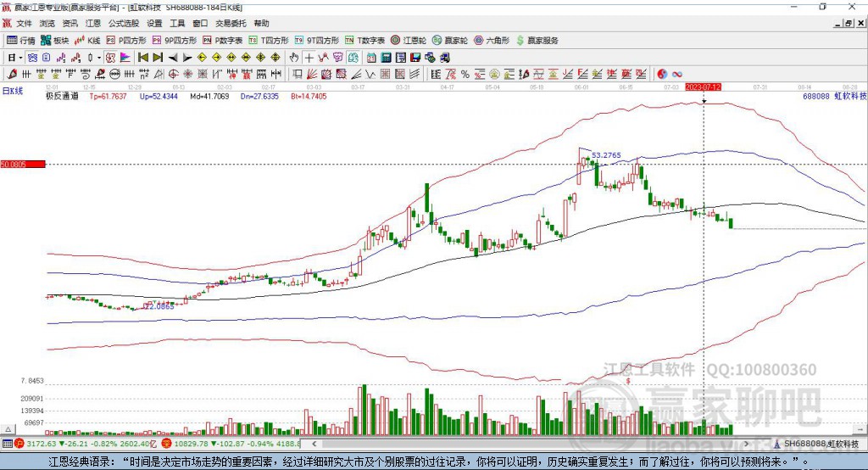This screenshot has width=868, height=470.
Task: Click the Bt=14.7405 indicator value
Action: point(309,96)
